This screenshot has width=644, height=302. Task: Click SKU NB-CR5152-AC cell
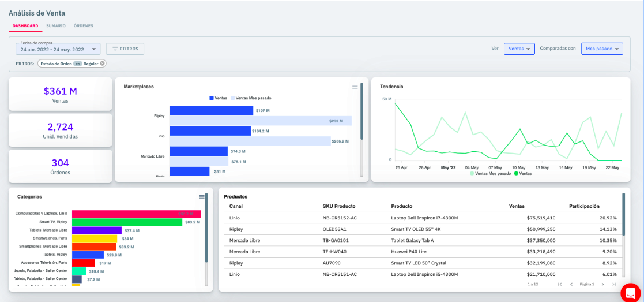coord(340,218)
